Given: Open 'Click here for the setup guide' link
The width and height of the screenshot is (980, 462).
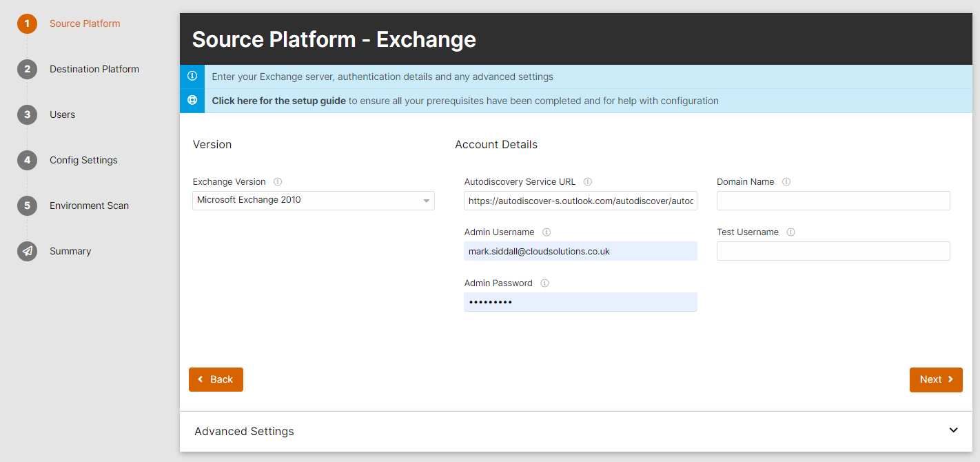Looking at the screenshot, I should click(278, 101).
